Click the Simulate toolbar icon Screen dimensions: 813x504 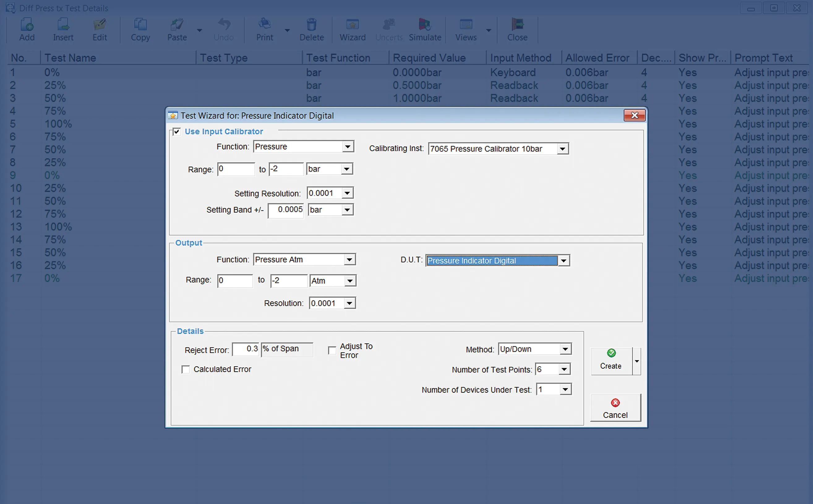tap(425, 25)
